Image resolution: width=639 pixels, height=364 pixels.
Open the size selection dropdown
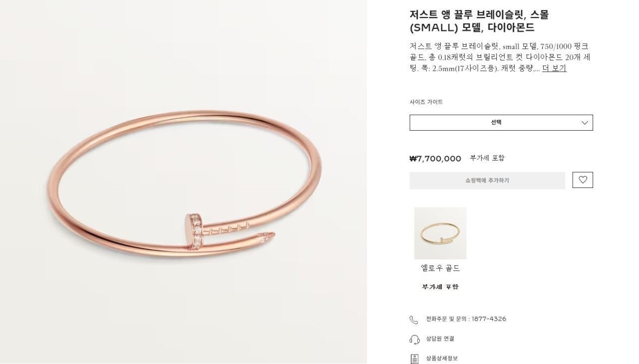click(x=501, y=123)
